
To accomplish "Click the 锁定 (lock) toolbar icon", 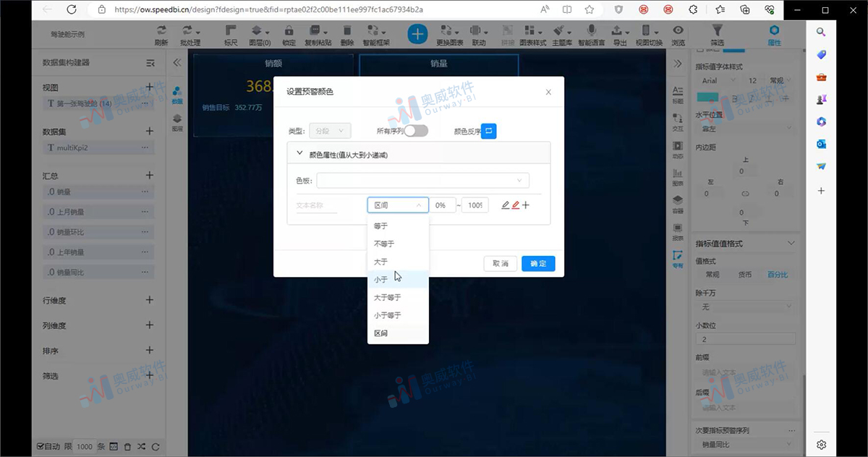I will coord(288,33).
